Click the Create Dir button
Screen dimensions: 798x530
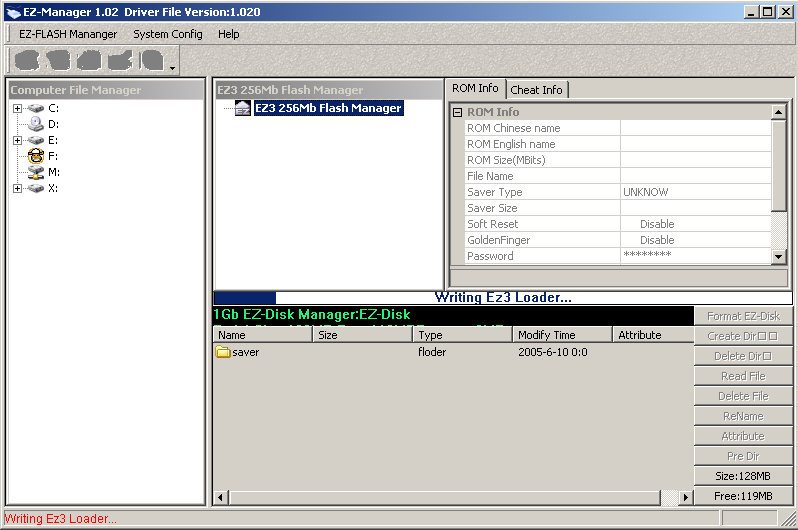[x=743, y=336]
